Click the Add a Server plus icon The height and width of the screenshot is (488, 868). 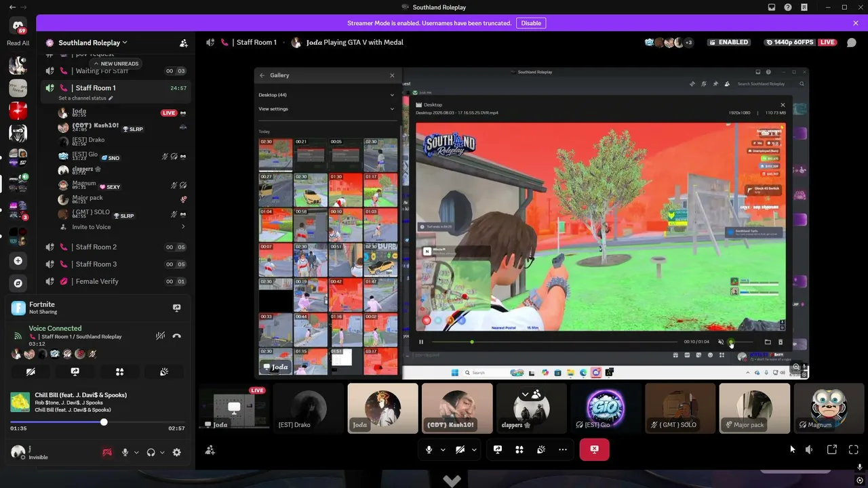tap(18, 261)
